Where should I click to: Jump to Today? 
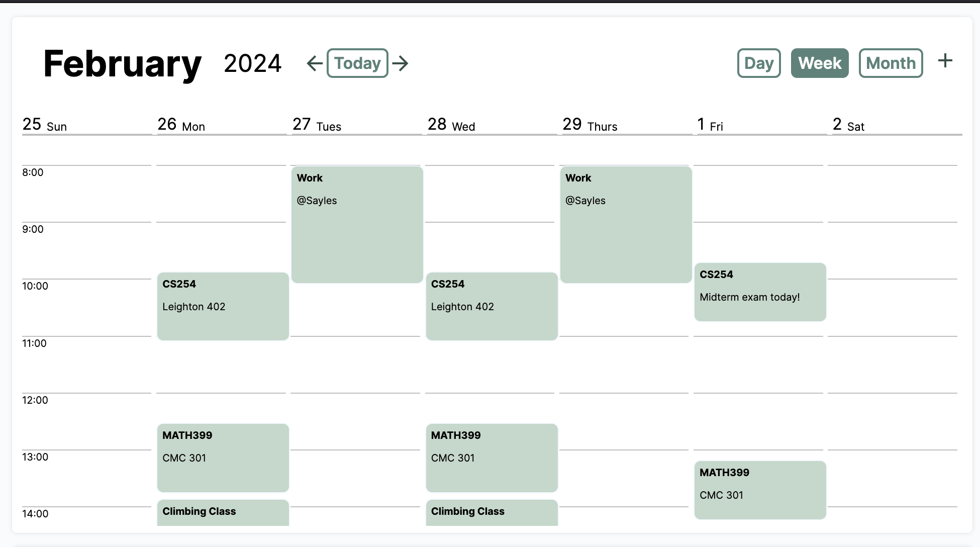click(x=357, y=63)
